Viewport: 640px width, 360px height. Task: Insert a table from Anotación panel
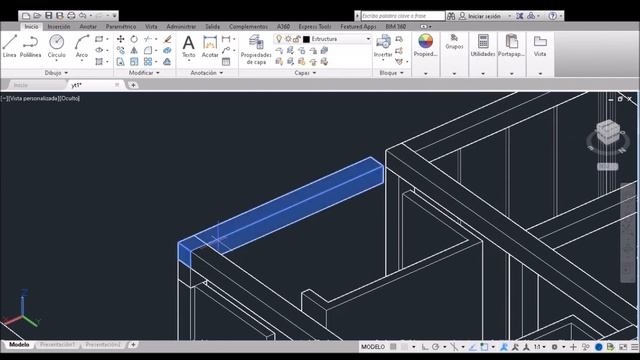click(226, 62)
